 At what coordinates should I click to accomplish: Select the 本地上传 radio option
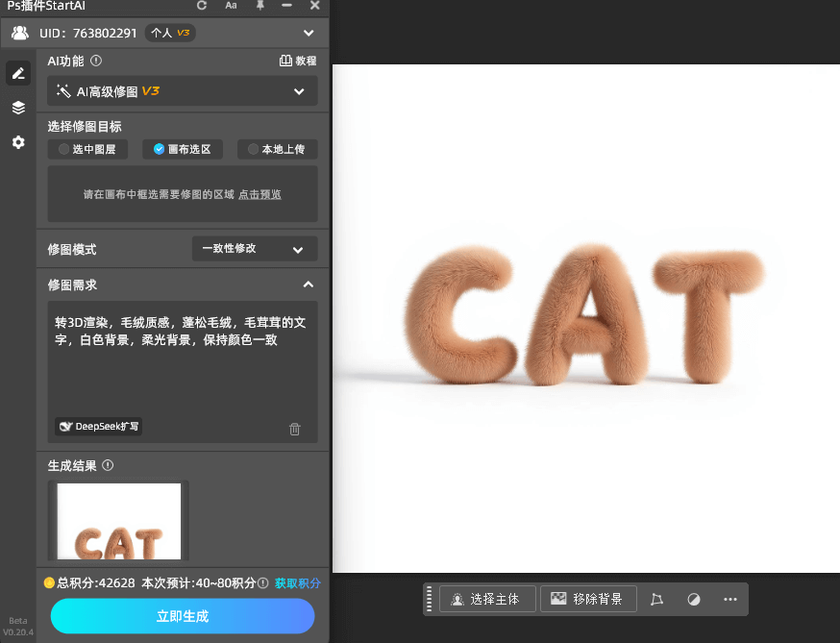coord(277,149)
